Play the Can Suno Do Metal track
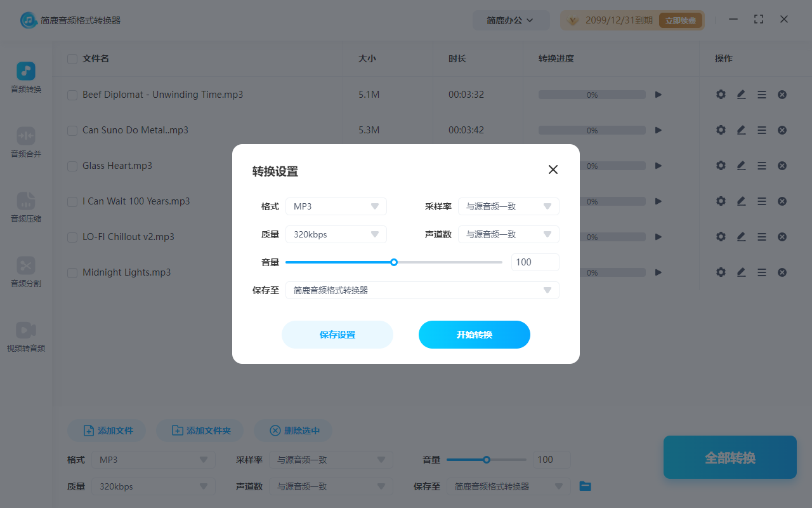Viewport: 812px width, 508px height. pos(658,130)
